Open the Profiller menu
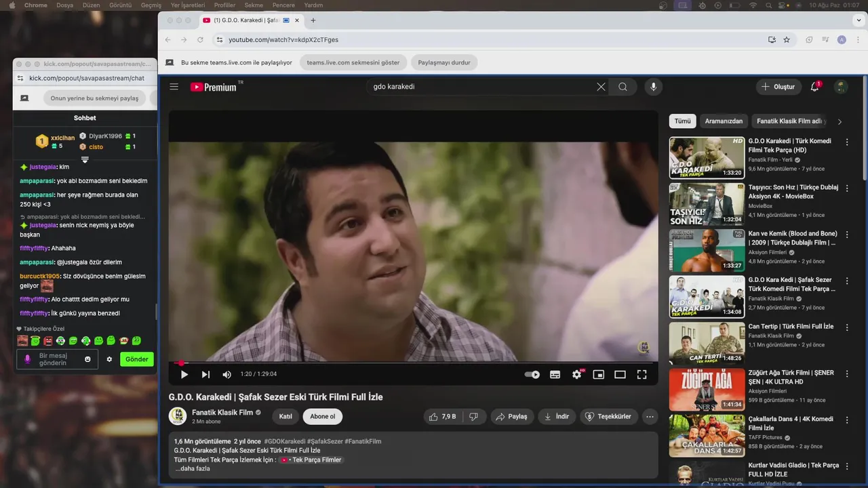The height and width of the screenshot is (488, 868). 225,5
